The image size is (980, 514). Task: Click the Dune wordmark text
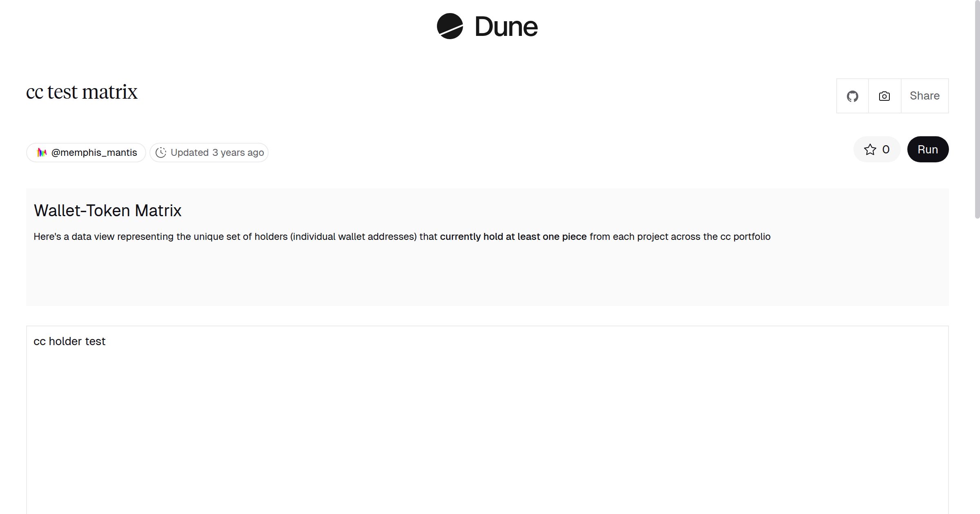506,27
